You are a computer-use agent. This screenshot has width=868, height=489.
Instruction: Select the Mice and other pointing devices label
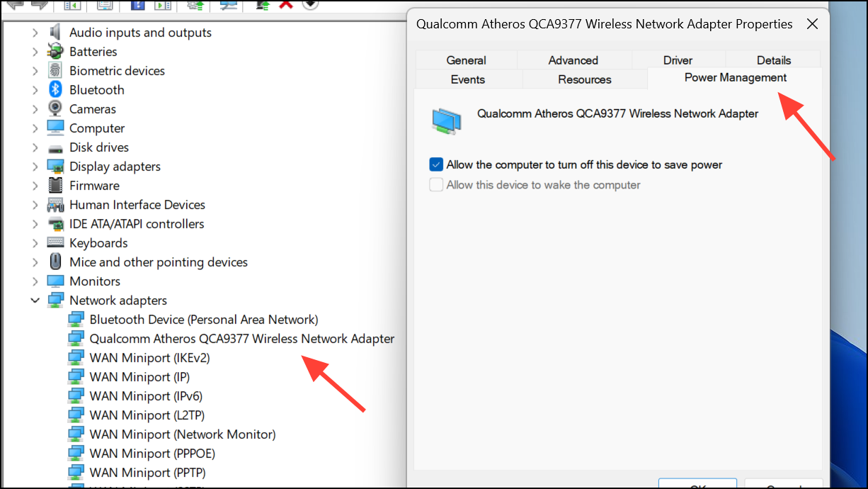pos(159,262)
